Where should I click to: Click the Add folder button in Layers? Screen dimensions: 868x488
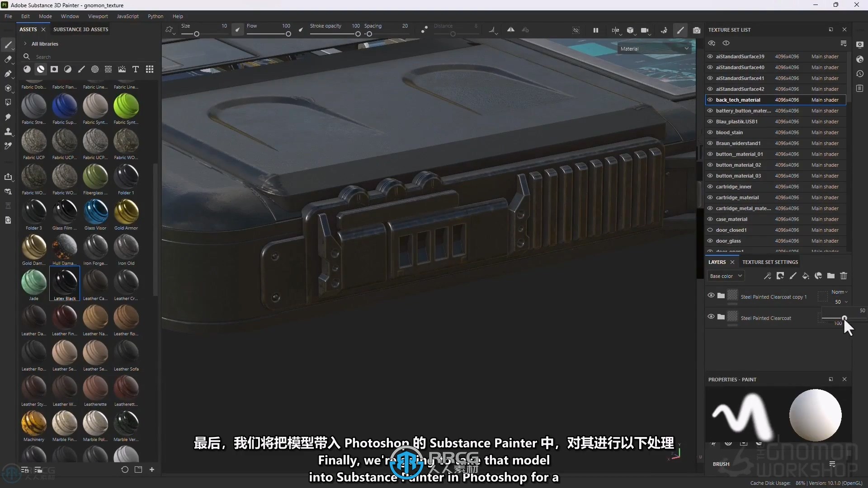click(831, 275)
